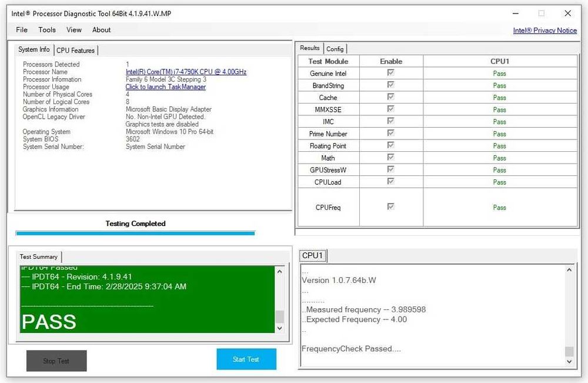Viewport: 588px width, 383px height.
Task: Click the CPUFreq Pass result cell
Action: point(500,208)
